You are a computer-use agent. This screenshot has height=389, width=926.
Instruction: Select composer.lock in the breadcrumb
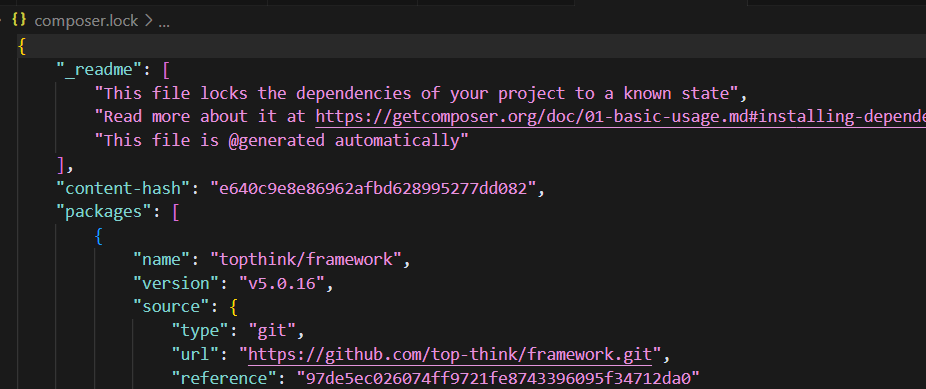[86, 21]
